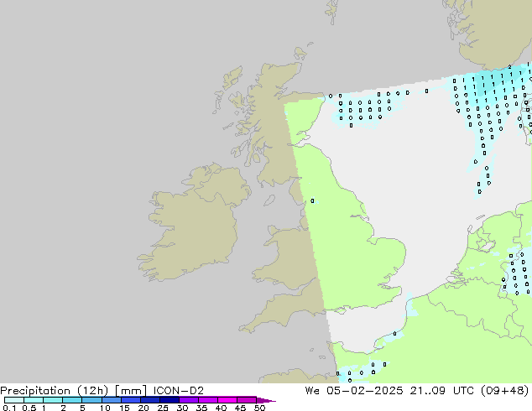Image resolution: width=532 pixels, height=411 pixels.
Task: Pick the 10–15 mm legend swatch
Action: click(x=112, y=400)
